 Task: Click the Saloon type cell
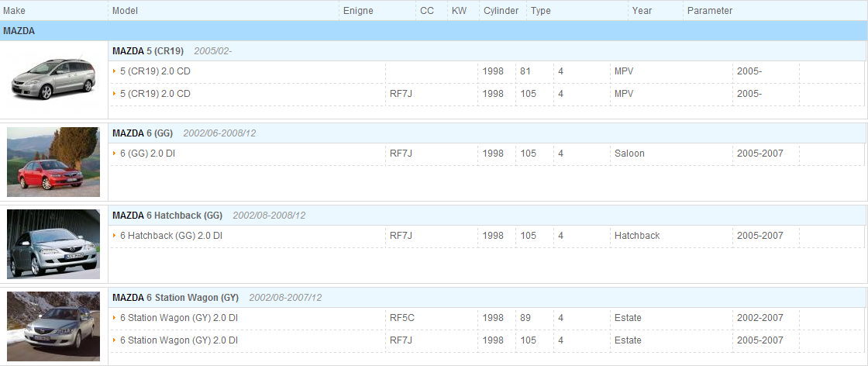click(629, 154)
